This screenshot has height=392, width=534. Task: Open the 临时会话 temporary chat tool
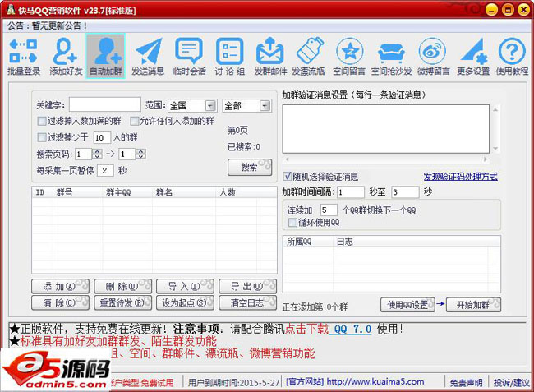tap(189, 57)
